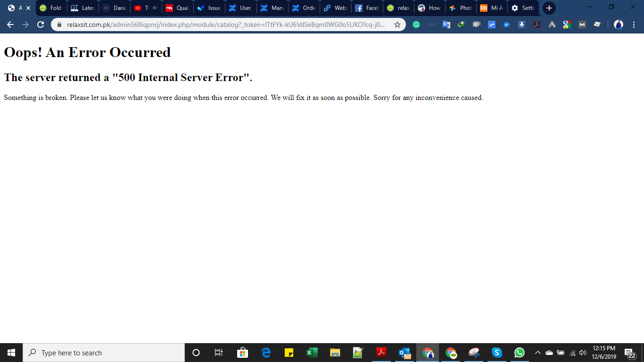Screen dimensions: 644x362
Task: Open the taskbar clock showing 12:15 PM
Action: (604, 353)
